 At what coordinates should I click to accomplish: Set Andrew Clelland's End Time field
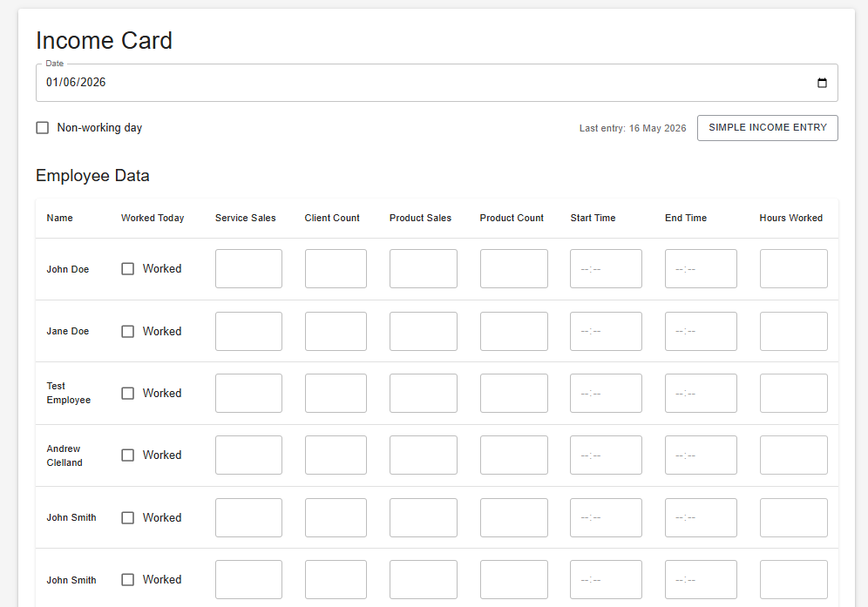coord(701,455)
